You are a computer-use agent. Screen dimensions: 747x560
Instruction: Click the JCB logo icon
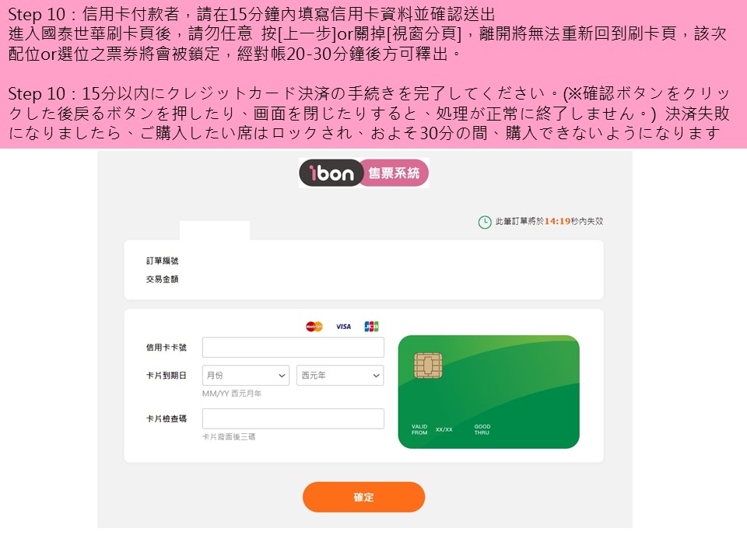[371, 327]
